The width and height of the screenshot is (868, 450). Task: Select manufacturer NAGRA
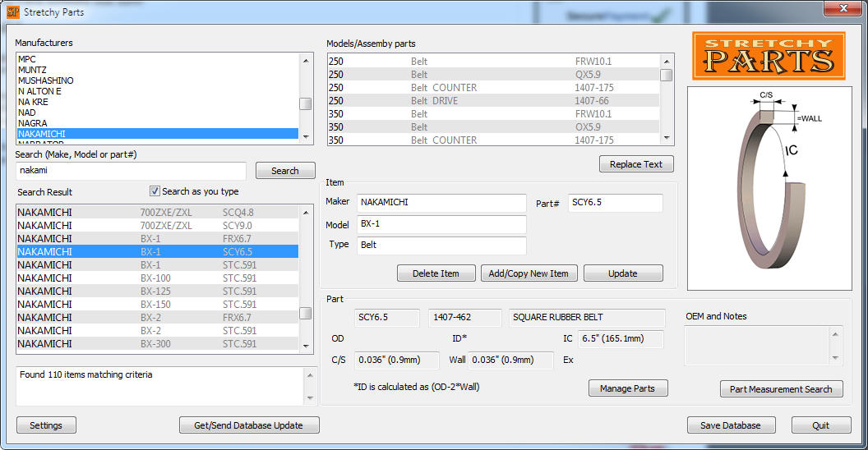[158, 123]
